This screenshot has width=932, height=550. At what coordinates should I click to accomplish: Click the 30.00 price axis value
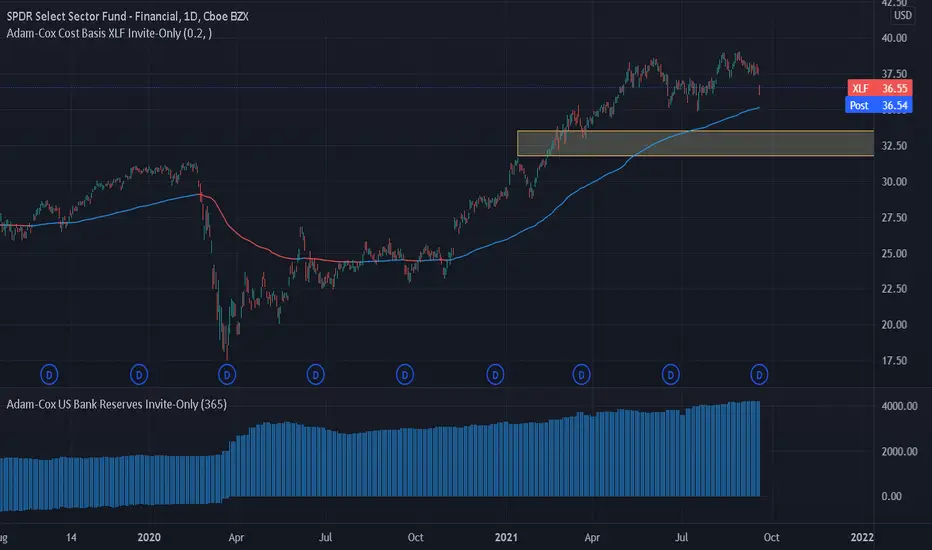click(x=894, y=181)
